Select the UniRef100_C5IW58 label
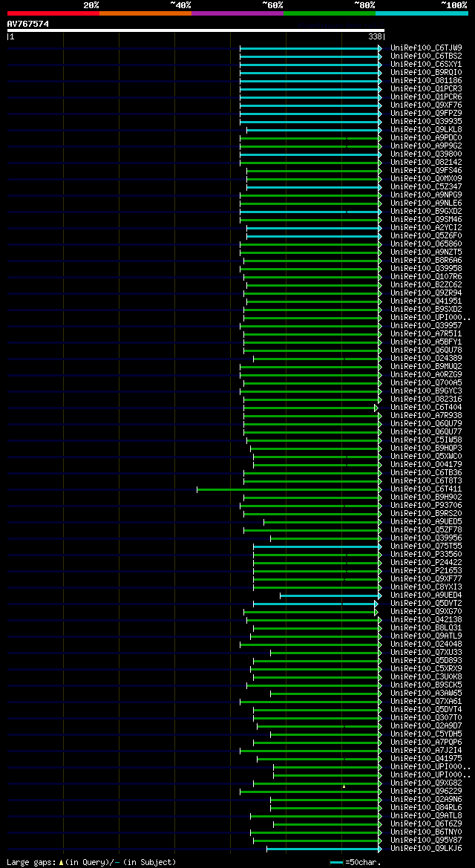This screenshot has height=868, width=475. [426, 440]
